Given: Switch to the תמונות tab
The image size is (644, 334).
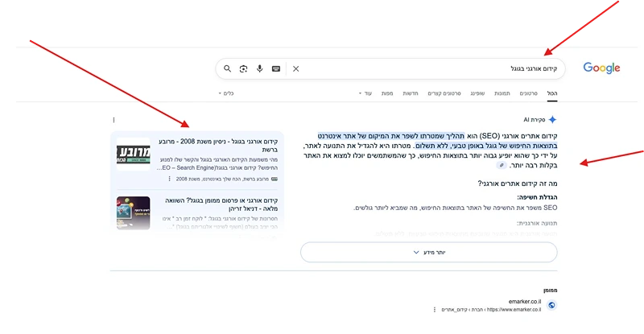Looking at the screenshot, I should (502, 93).
